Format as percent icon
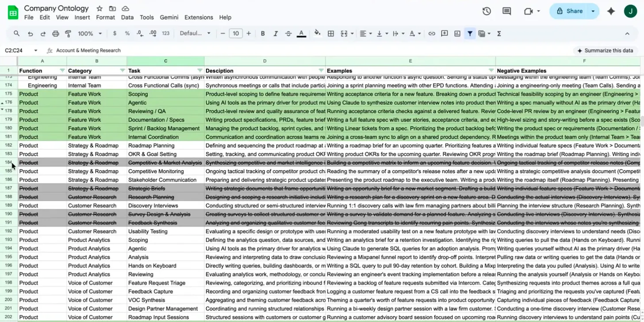Image resolution: width=644 pixels, height=322 pixels. (x=127, y=34)
